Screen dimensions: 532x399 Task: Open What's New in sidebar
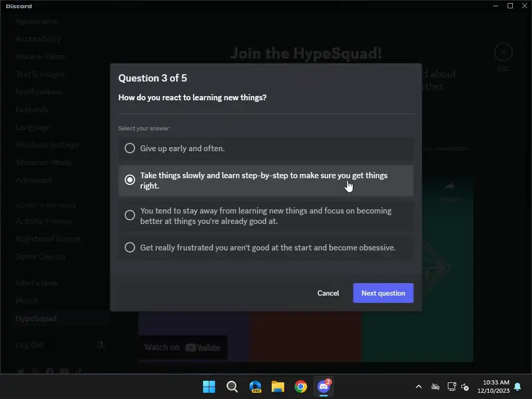36,283
